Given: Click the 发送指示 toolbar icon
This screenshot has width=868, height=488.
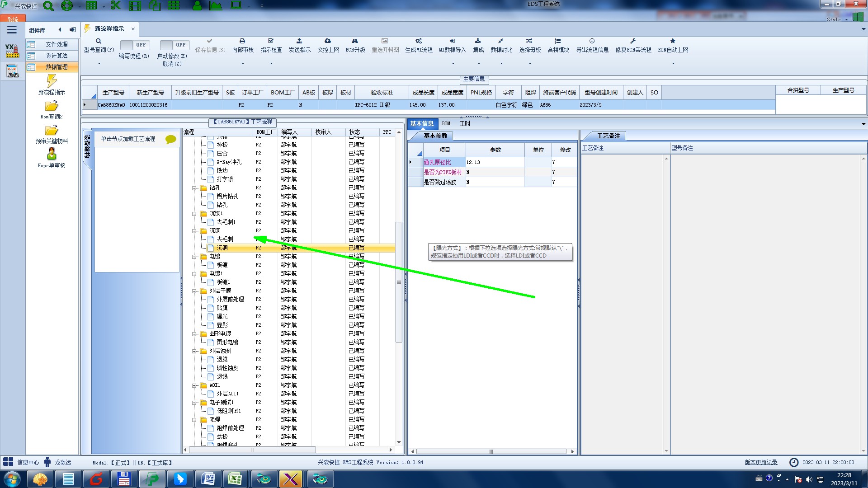Looking at the screenshot, I should (299, 41).
